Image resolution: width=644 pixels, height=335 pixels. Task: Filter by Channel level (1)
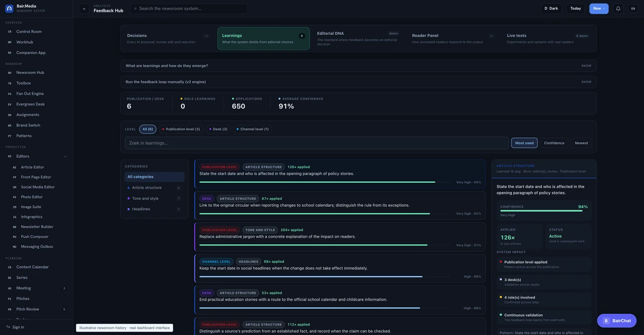(x=253, y=129)
